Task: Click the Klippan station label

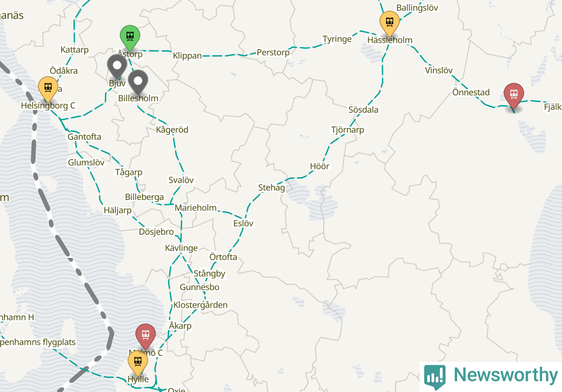Action: pos(187,56)
